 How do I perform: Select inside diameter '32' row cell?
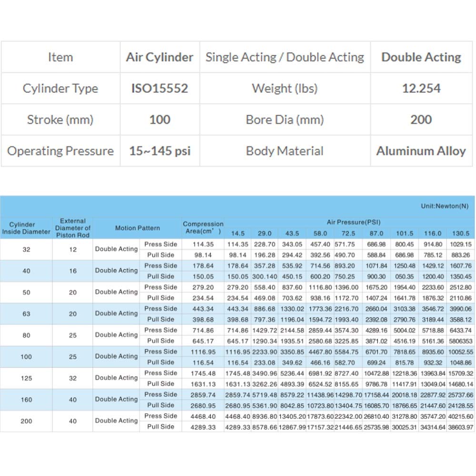coord(26,249)
